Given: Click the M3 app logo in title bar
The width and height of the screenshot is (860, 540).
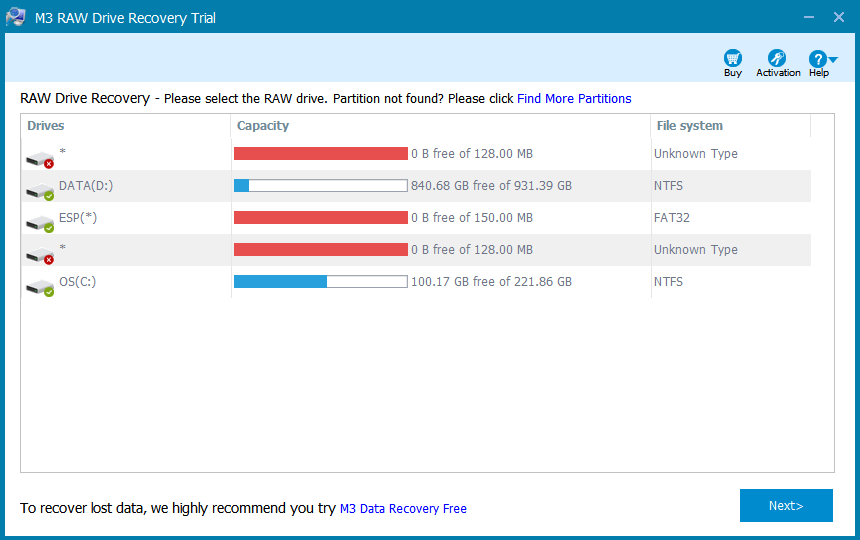Looking at the screenshot, I should [16, 17].
